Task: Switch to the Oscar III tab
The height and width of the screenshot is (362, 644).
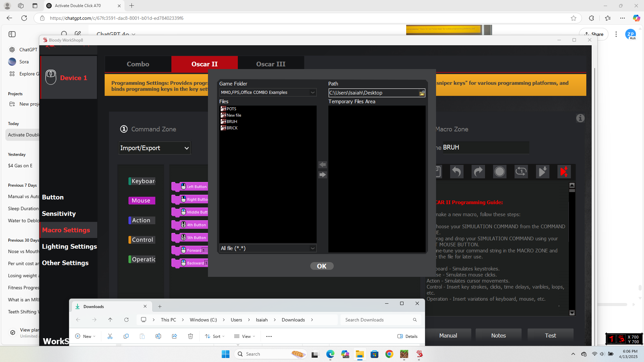Action: click(271, 64)
